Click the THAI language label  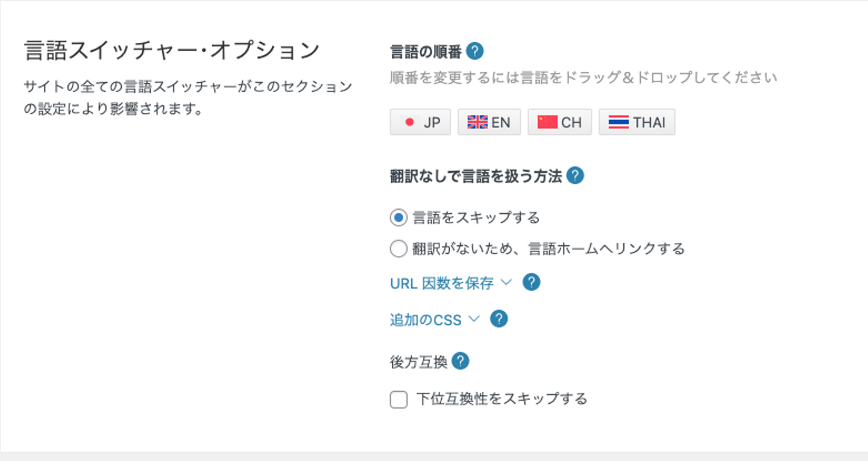tap(649, 122)
